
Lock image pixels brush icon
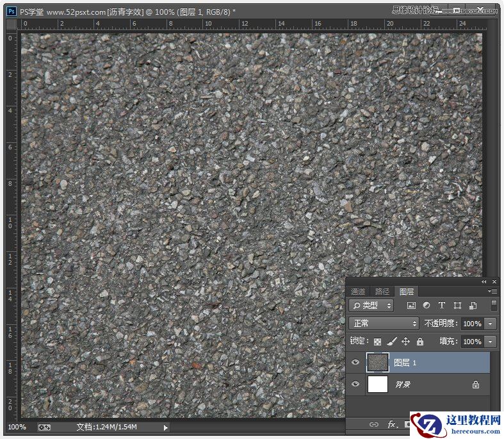point(391,341)
